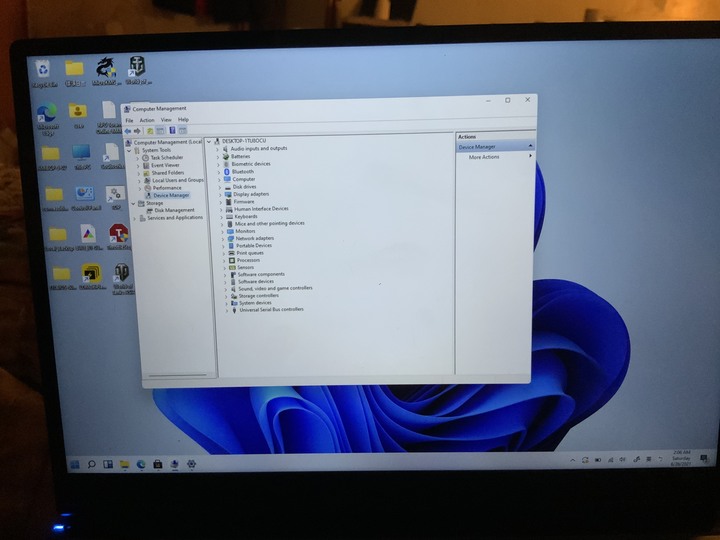Click the System devices category icon
Image resolution: width=720 pixels, height=540 pixels.
(234, 303)
